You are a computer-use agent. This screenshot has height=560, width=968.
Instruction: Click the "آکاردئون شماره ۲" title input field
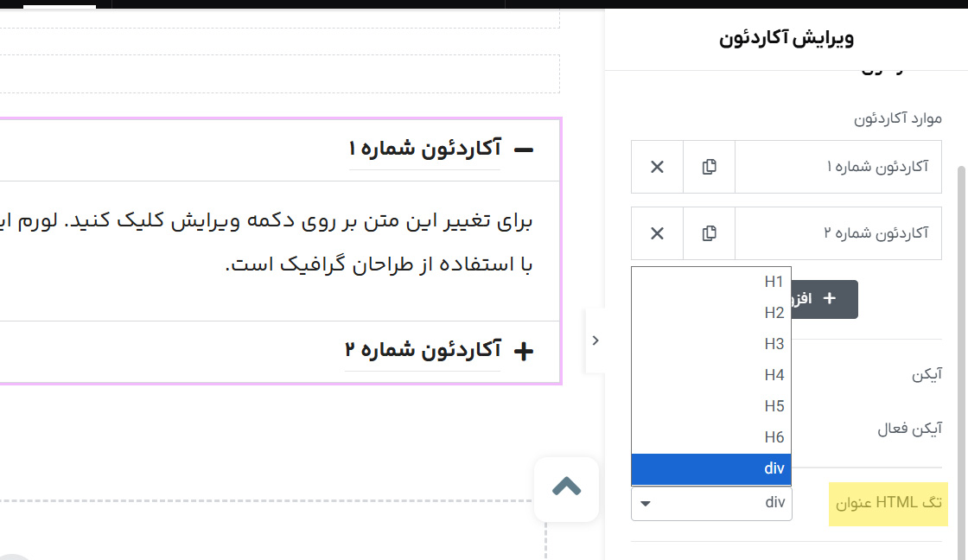click(838, 233)
